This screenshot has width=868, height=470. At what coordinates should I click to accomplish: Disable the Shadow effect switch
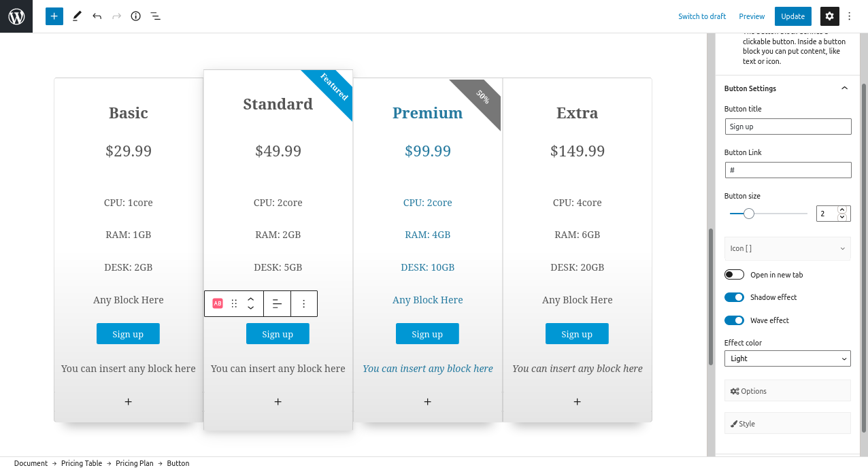coord(735,297)
